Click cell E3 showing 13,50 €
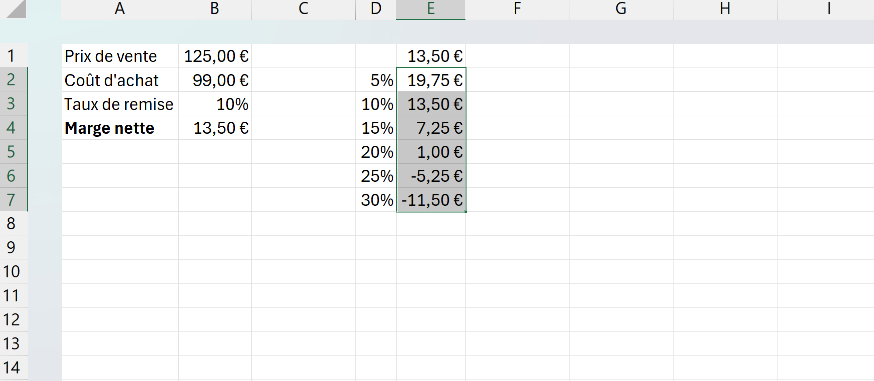 click(x=431, y=104)
